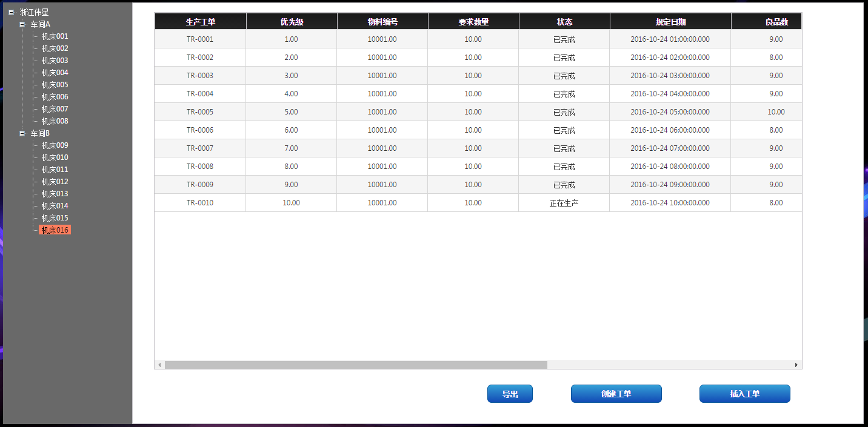Image resolution: width=868 pixels, height=427 pixels.
Task: Select 机床003 in the tree
Action: point(55,61)
